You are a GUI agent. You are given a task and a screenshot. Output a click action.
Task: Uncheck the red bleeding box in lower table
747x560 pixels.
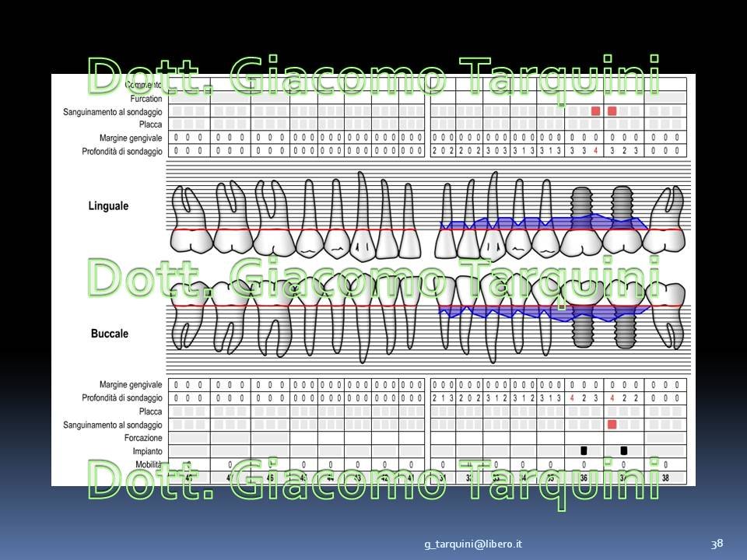pos(612,425)
